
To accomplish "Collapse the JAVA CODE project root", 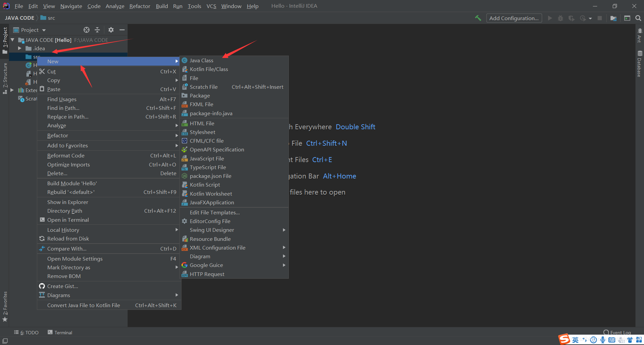I will (12, 40).
